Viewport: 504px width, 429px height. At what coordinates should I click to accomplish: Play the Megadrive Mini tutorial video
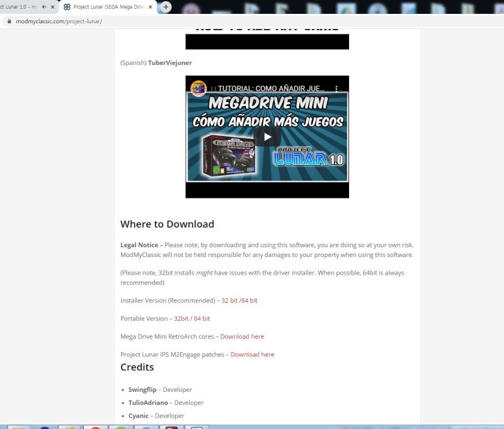point(267,137)
